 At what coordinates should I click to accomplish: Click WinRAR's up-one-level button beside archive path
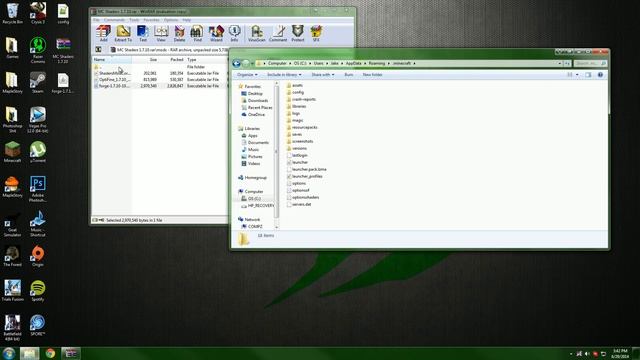point(98,49)
